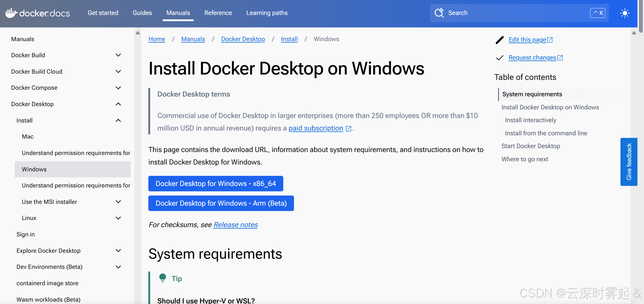This screenshot has height=304, width=644.
Task: Open Request changes link
Action: point(532,58)
